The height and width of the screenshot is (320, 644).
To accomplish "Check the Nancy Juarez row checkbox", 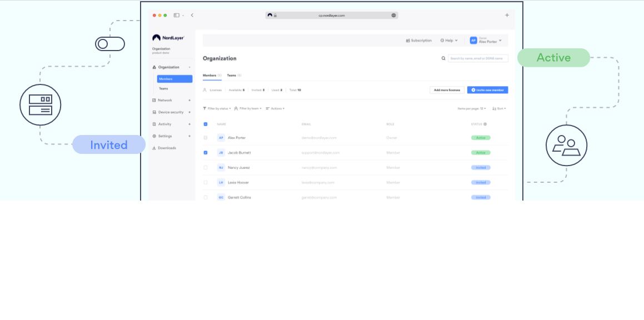I will pos(206,167).
